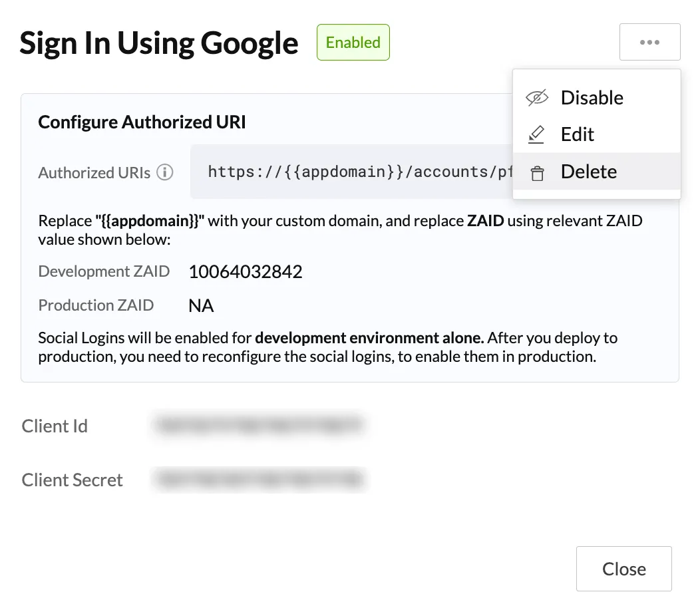Click the pencil Edit icon

coord(536,134)
